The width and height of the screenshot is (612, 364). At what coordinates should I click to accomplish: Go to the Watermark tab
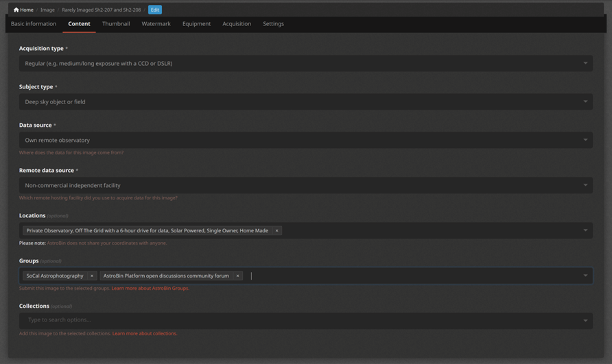pyautogui.click(x=156, y=24)
